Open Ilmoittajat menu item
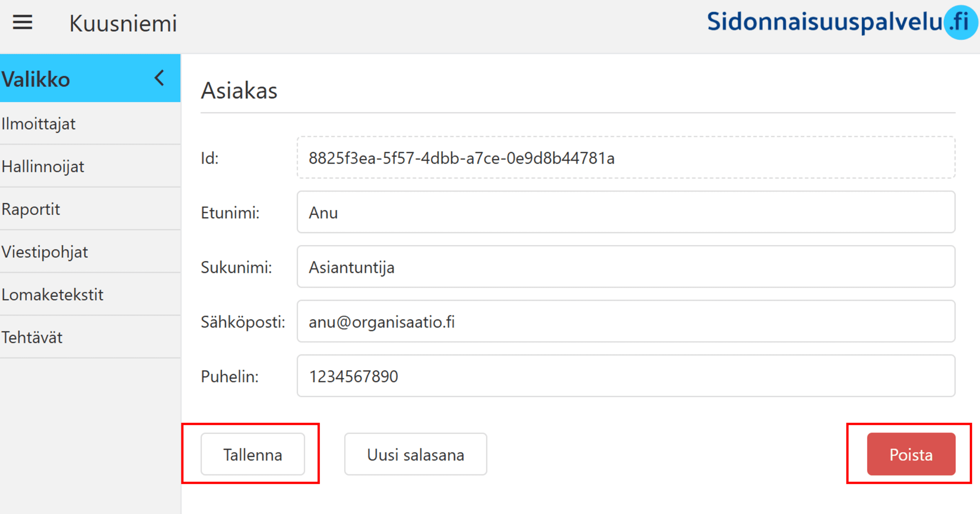The height and width of the screenshot is (514, 980). [39, 124]
